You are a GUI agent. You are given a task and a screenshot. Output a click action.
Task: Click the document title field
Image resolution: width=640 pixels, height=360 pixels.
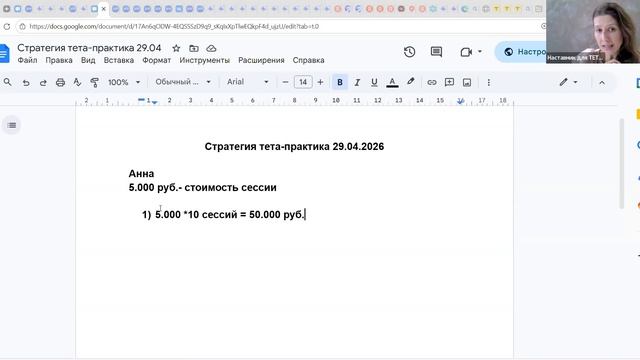click(x=89, y=48)
